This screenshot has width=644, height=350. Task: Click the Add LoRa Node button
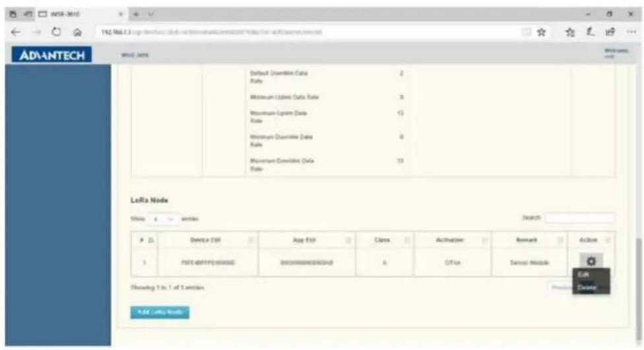click(160, 312)
